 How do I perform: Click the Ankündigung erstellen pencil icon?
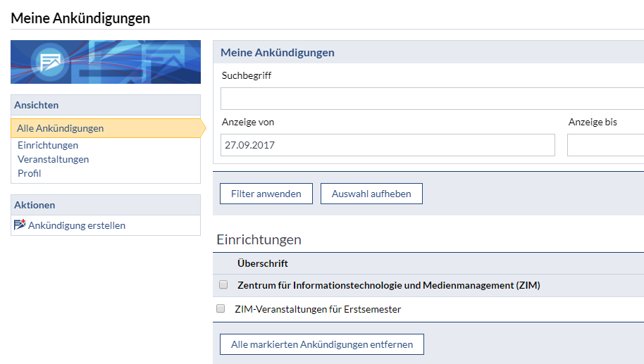coord(19,225)
